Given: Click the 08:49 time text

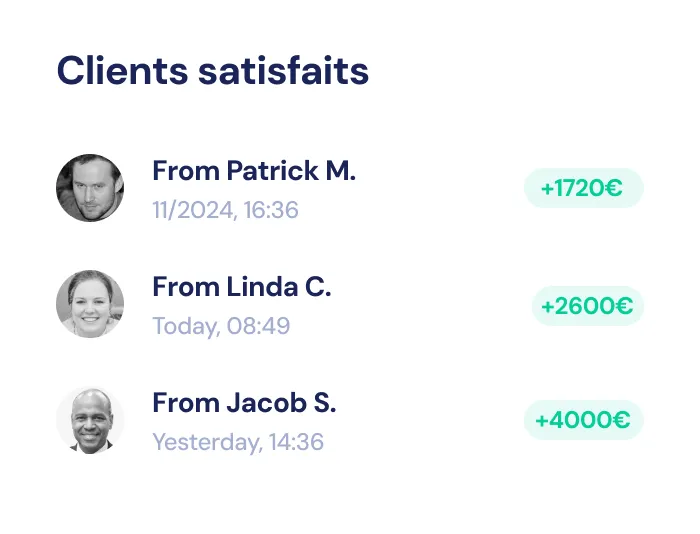Looking at the screenshot, I should point(258,326).
